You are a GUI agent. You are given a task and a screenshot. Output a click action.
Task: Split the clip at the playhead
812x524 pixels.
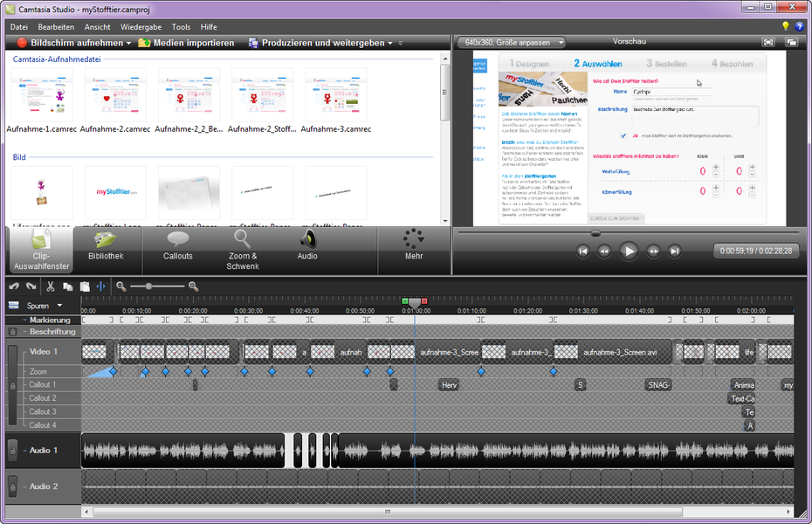(x=101, y=286)
